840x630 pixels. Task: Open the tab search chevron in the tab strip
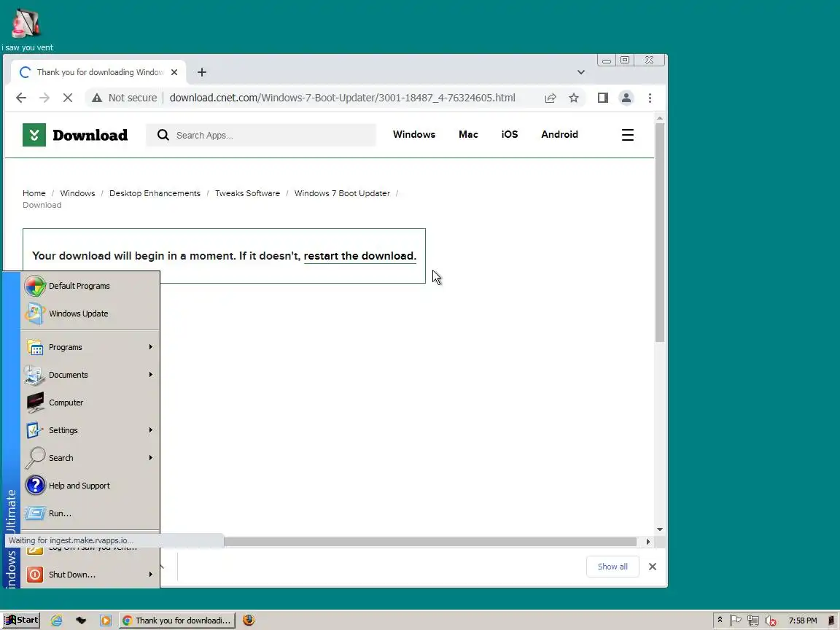(x=580, y=71)
